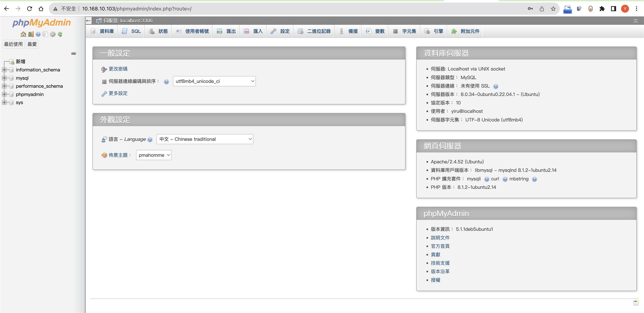Screen dimensions: 644x313
Task: Click the help icon next to Language
Action: click(150, 140)
